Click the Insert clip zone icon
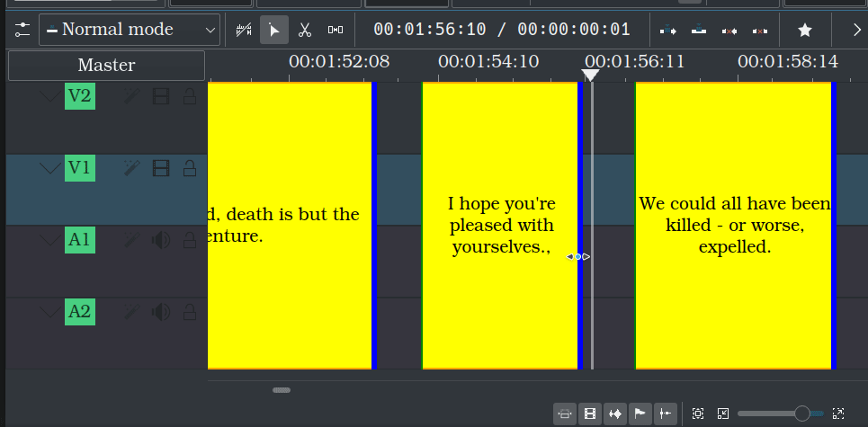Viewport: 868px width, 427px height. (x=668, y=30)
